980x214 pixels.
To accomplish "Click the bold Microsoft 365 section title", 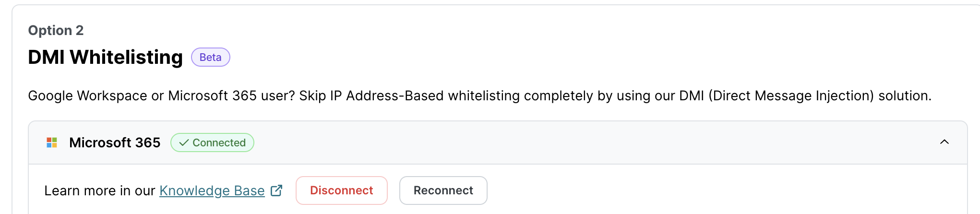I will (115, 143).
